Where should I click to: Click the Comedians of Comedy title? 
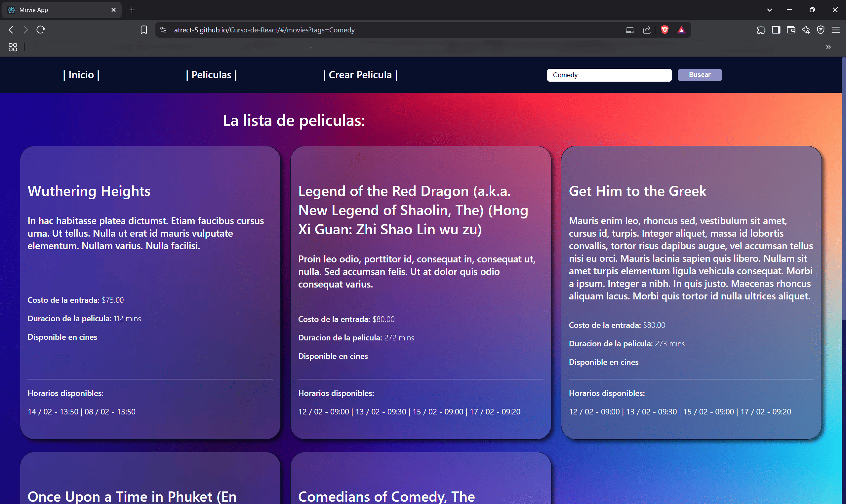386,496
